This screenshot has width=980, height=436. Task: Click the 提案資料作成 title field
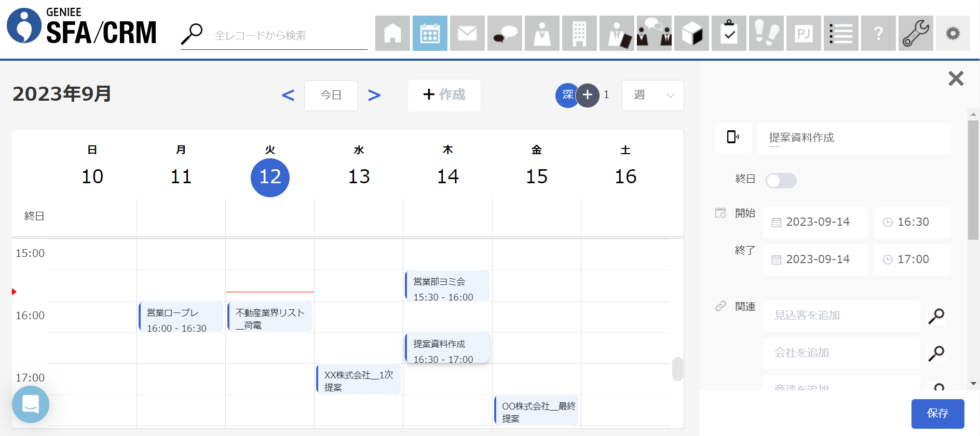854,138
